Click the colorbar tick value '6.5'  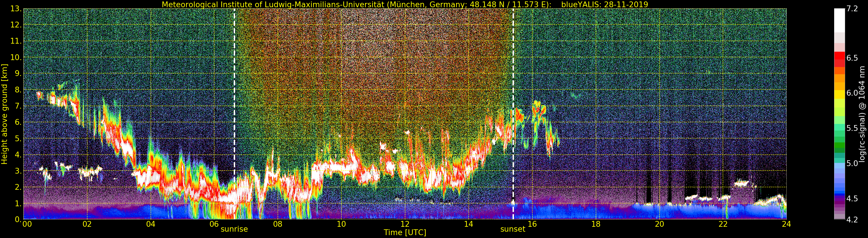pos(852,58)
